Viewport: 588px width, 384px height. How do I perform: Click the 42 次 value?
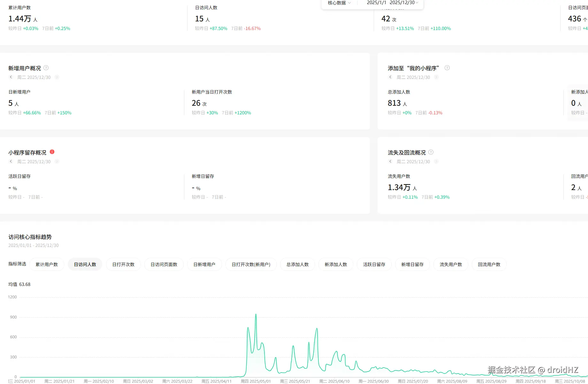[x=389, y=19]
